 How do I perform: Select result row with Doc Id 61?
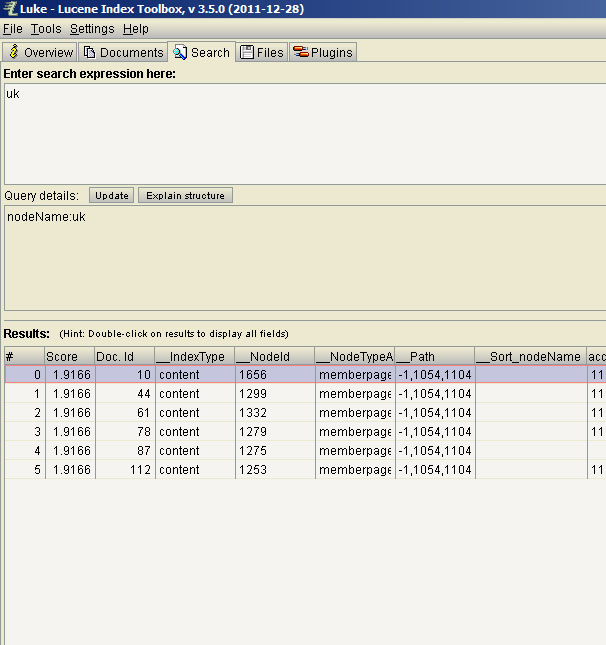click(305, 412)
